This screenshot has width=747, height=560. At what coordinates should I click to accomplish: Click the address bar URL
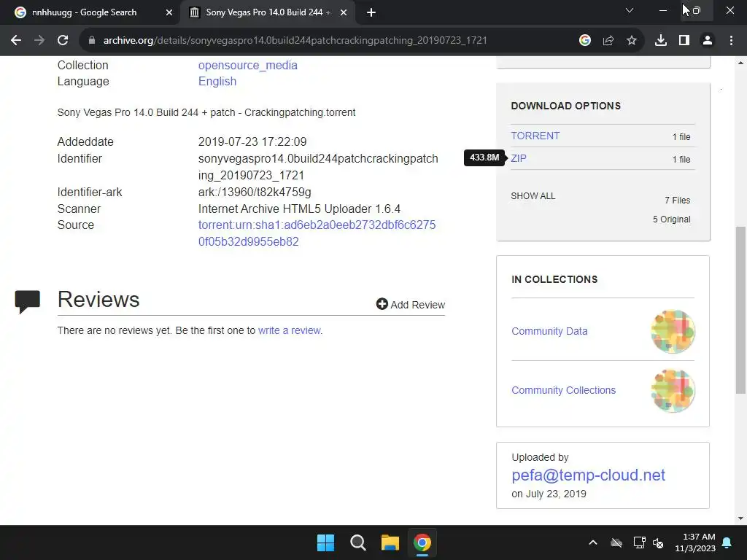tap(295, 41)
